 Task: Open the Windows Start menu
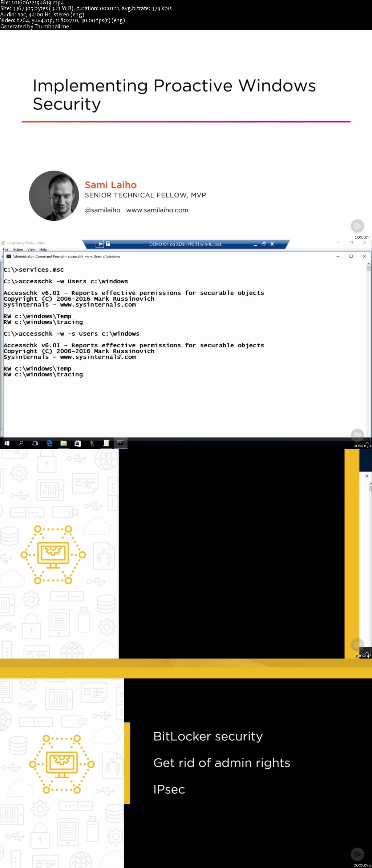(7, 443)
